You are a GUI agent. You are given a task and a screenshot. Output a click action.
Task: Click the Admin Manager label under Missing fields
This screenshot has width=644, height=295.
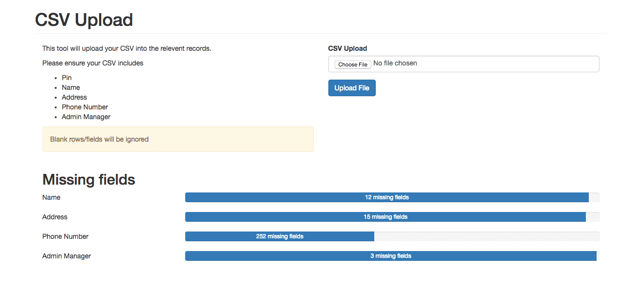(66, 256)
